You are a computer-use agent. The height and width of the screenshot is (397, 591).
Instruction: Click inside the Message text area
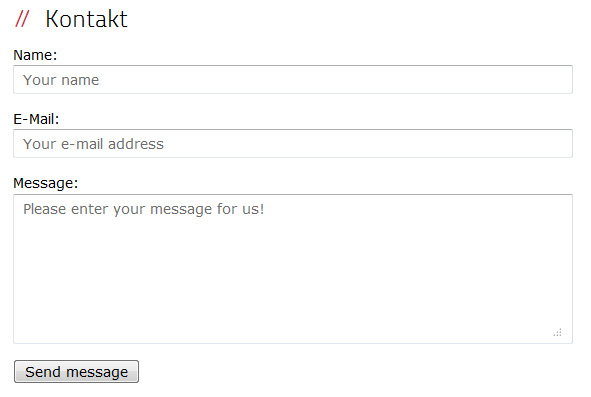pyautogui.click(x=293, y=269)
